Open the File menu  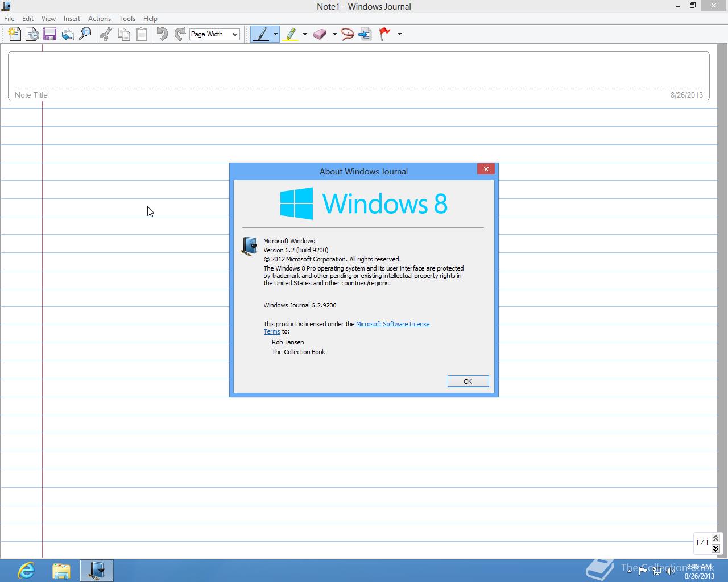pos(9,18)
